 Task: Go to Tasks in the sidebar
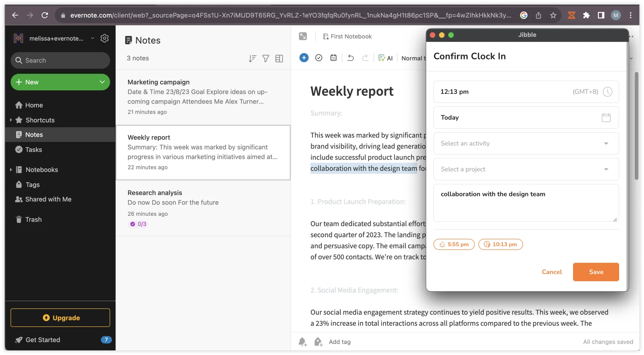(x=33, y=150)
